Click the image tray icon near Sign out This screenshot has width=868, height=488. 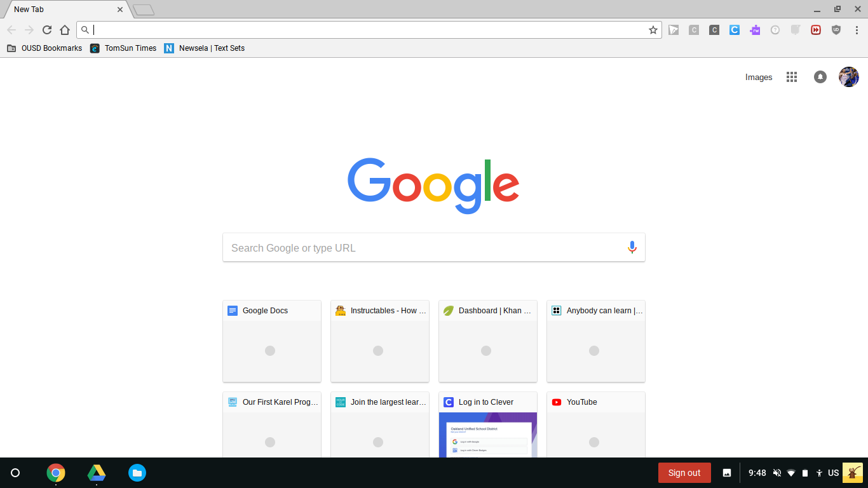tap(727, 473)
